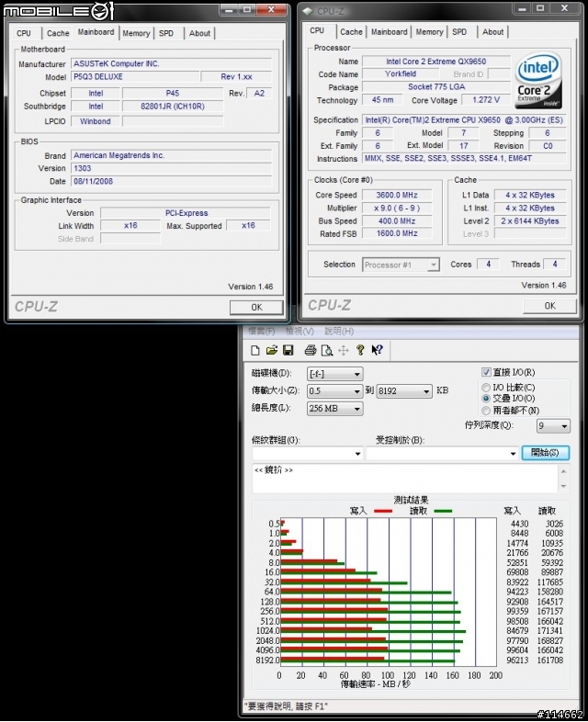The height and width of the screenshot is (722, 588).
Task: Click the 82801JR (ICH10R) southbridge field
Action: [x=173, y=107]
